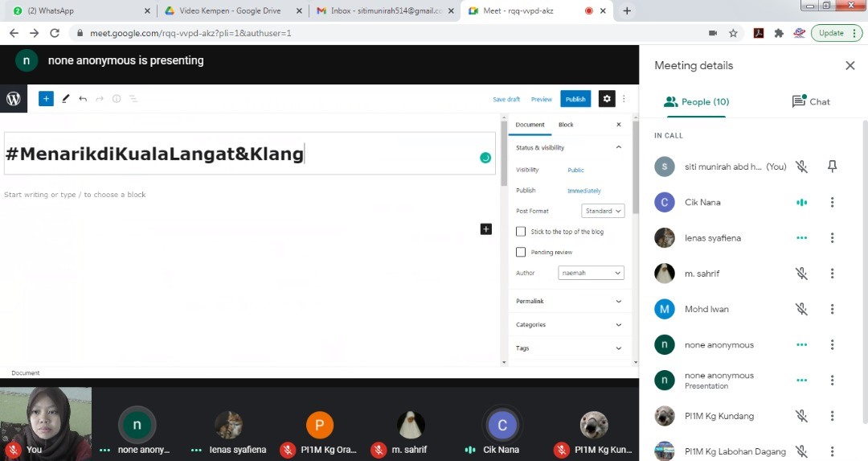Click the WordPress logo icon
The image size is (868, 461).
(x=14, y=99)
